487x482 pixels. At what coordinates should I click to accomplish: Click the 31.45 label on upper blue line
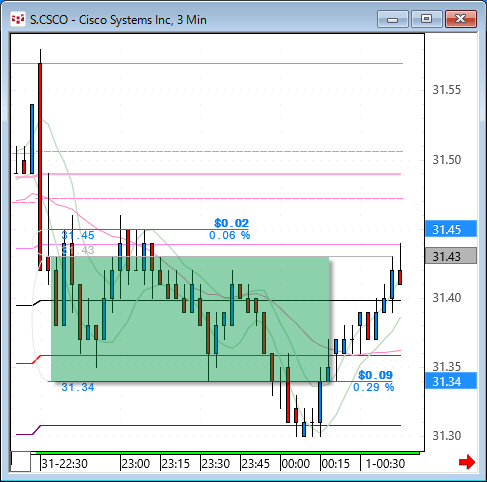click(x=78, y=235)
